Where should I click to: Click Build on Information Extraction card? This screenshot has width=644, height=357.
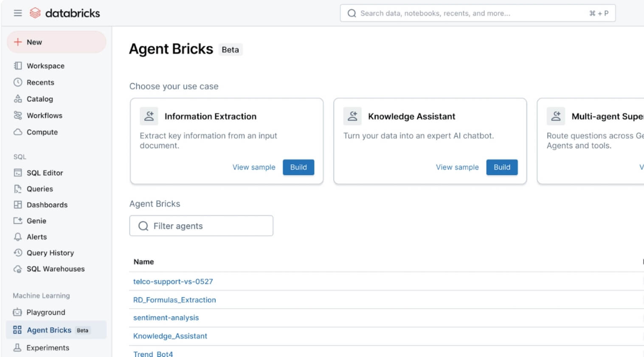coord(298,167)
